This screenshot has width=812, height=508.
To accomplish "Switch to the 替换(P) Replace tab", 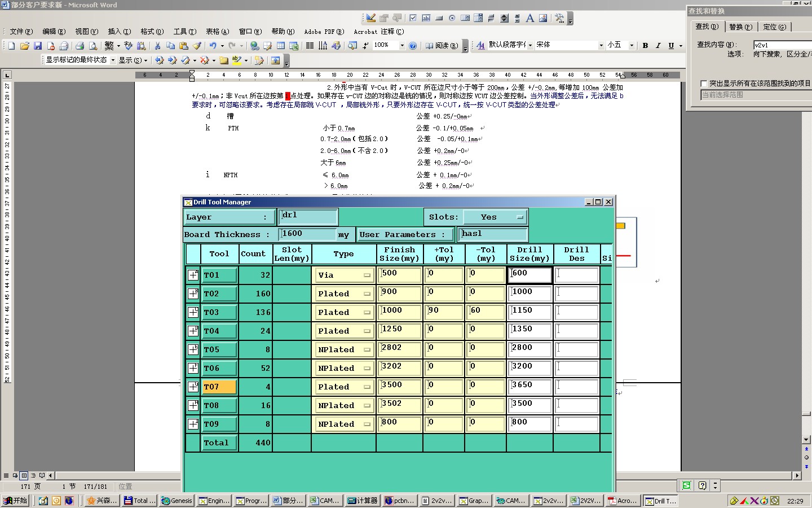I will coord(740,27).
